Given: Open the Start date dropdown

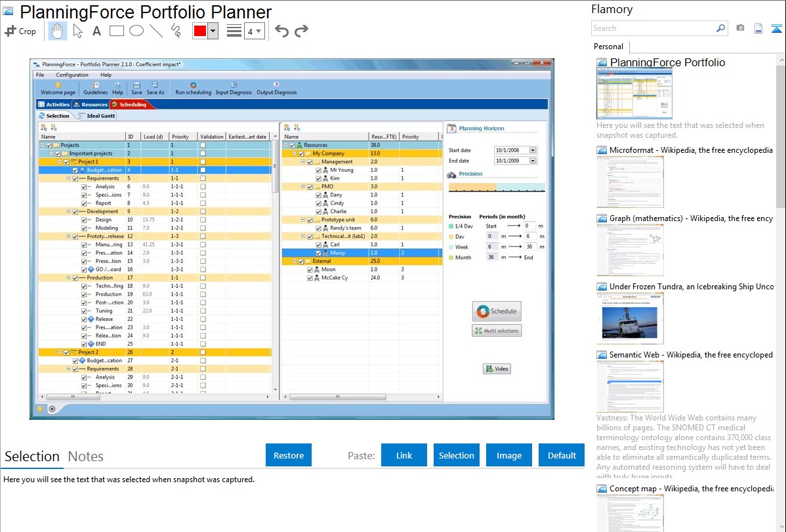Looking at the screenshot, I should (x=532, y=150).
